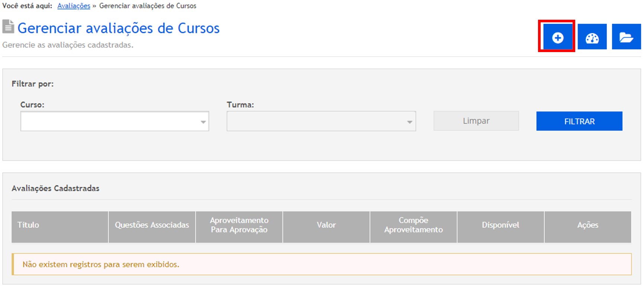This screenshot has height=295, width=644.
Task: Expand the Turma dropdown
Action: (321, 121)
